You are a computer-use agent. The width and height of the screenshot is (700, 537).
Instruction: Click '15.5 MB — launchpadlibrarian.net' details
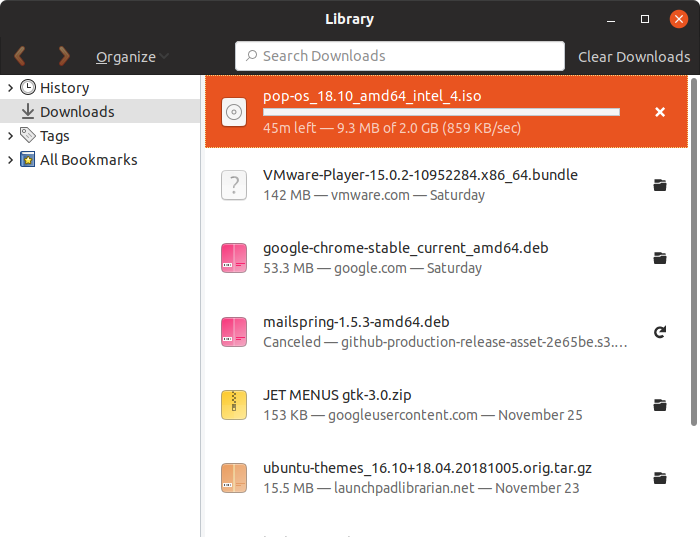(x=421, y=488)
